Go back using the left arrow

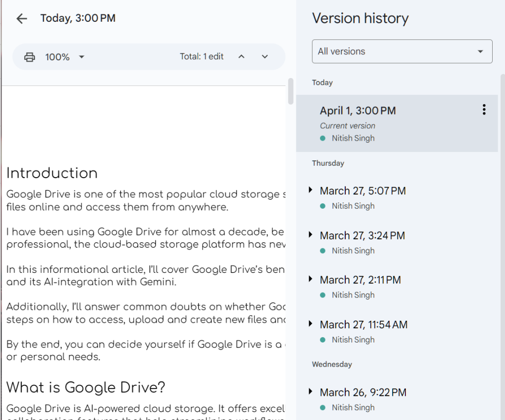pyautogui.click(x=22, y=18)
